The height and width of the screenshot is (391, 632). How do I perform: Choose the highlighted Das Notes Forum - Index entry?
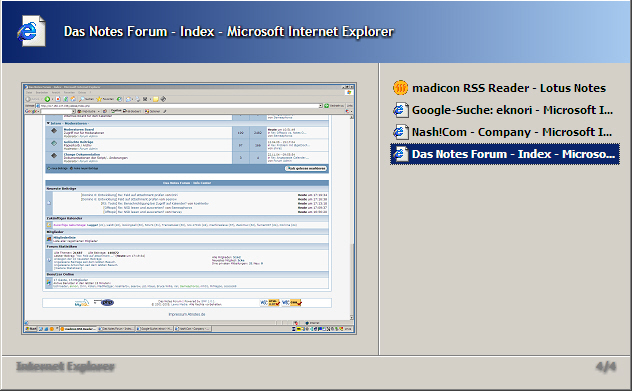click(x=505, y=154)
